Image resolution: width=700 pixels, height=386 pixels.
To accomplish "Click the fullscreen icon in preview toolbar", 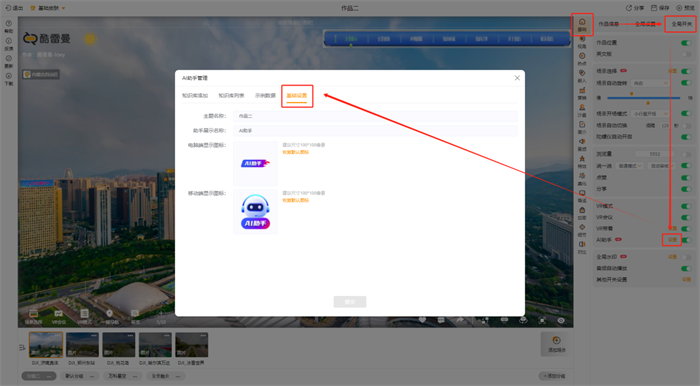I will 542,320.
